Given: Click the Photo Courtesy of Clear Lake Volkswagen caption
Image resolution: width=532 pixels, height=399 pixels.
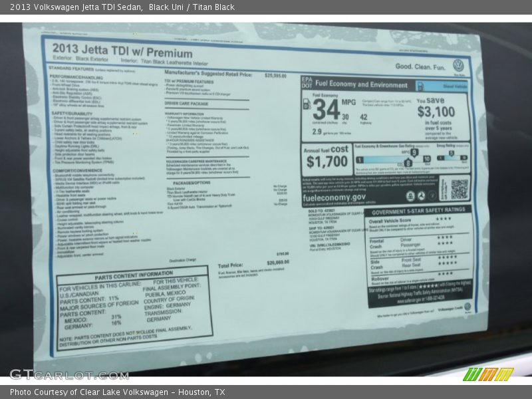Looking at the screenshot, I should pyautogui.click(x=118, y=392).
